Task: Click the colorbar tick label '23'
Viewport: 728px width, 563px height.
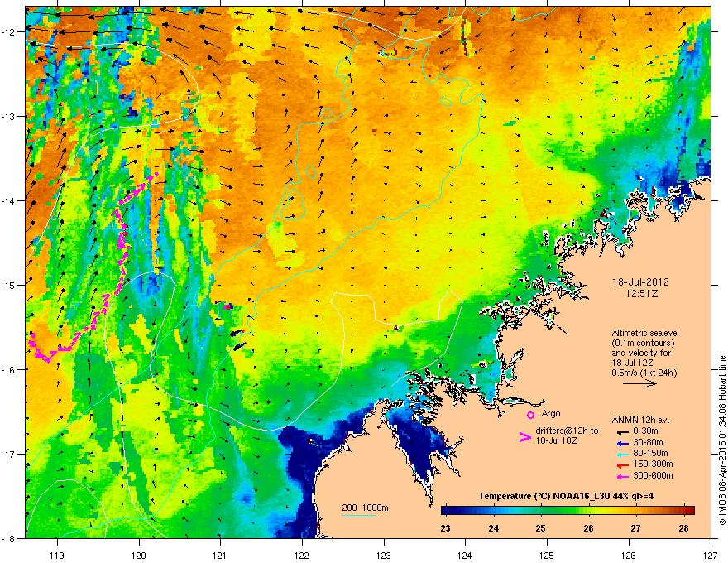Action: (446, 528)
